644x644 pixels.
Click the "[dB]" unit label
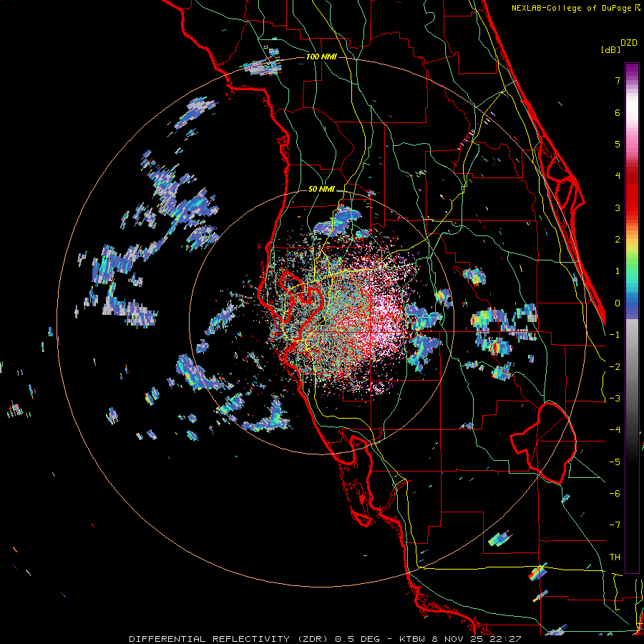[x=610, y=49]
